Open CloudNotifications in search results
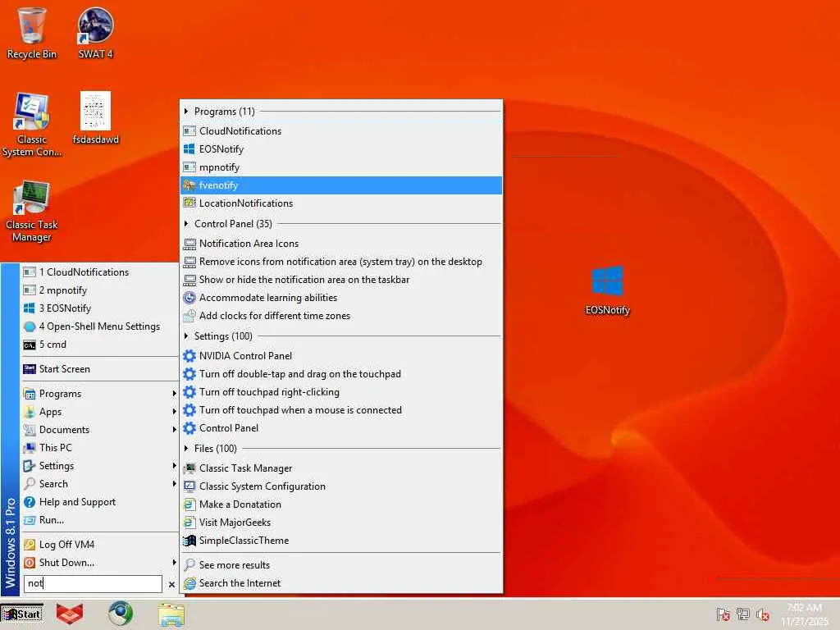 (341, 131)
